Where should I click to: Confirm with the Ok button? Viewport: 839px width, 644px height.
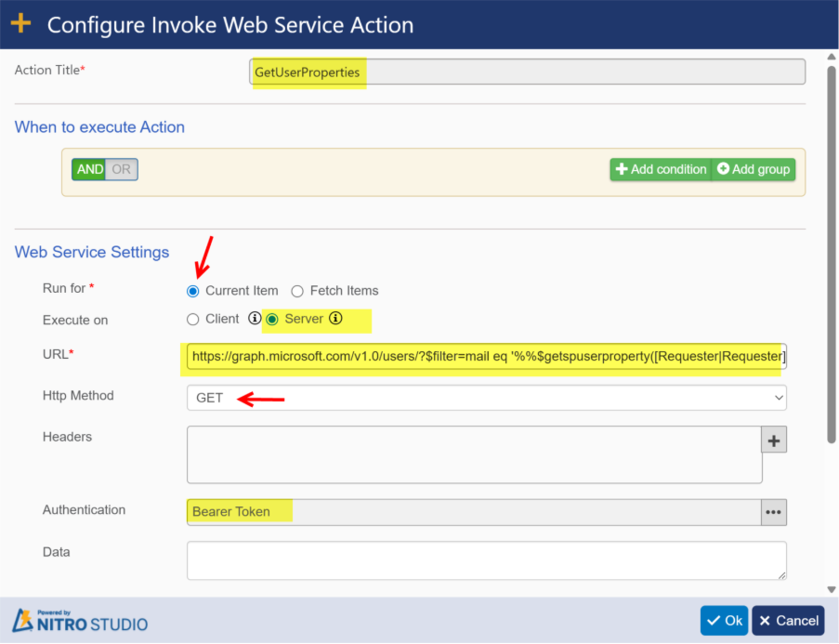coord(724,621)
